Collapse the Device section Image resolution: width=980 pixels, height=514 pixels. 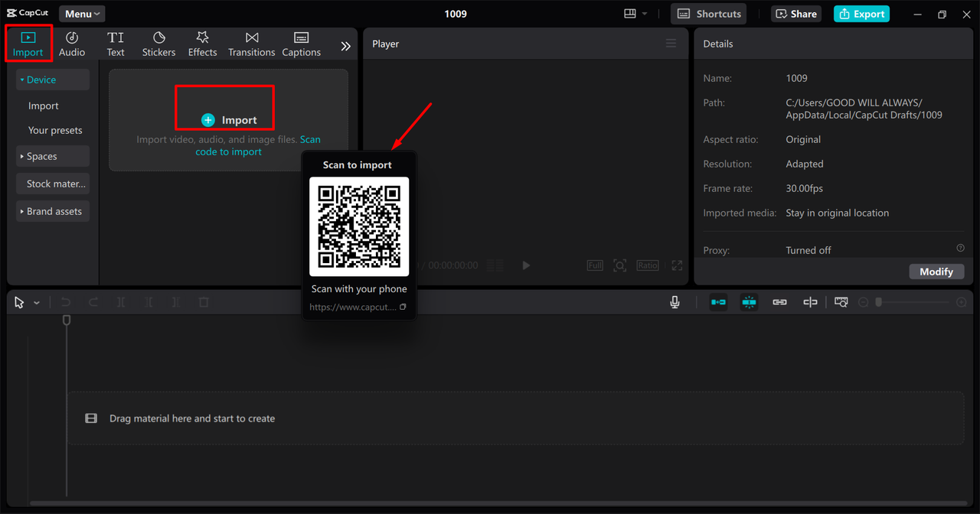pos(53,80)
